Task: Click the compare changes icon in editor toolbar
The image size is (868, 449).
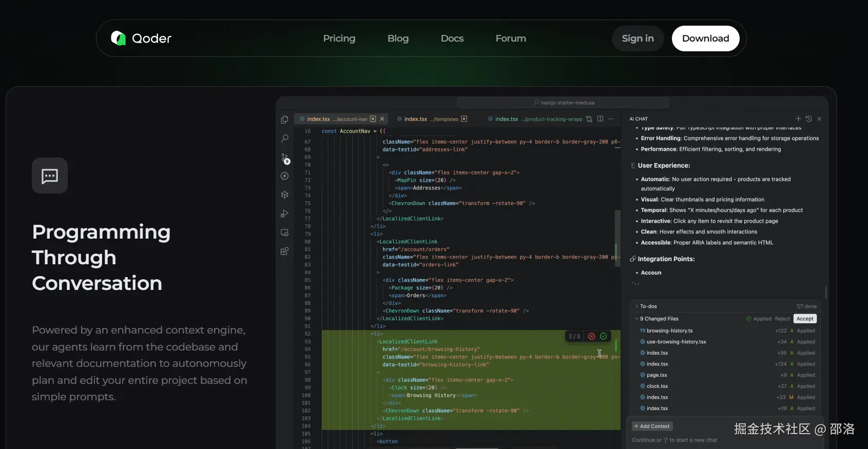Action: tap(589, 119)
